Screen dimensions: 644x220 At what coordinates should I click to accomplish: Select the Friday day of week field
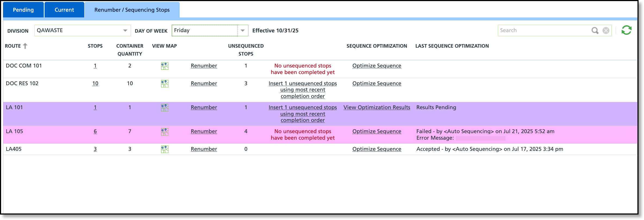coord(205,30)
